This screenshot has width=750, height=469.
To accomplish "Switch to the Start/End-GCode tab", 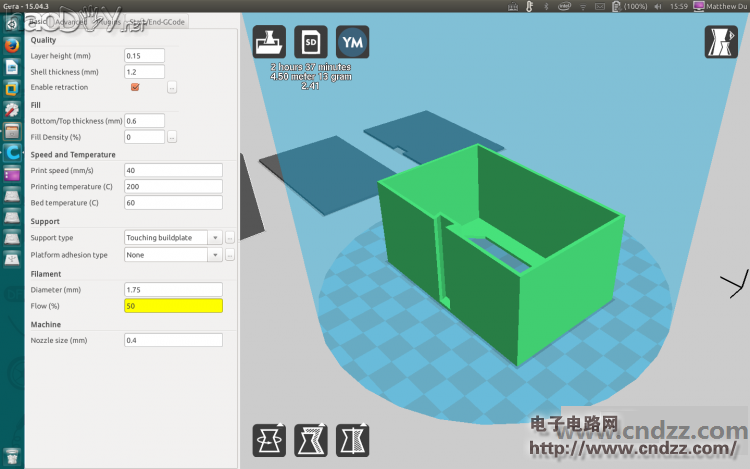I will click(151, 21).
